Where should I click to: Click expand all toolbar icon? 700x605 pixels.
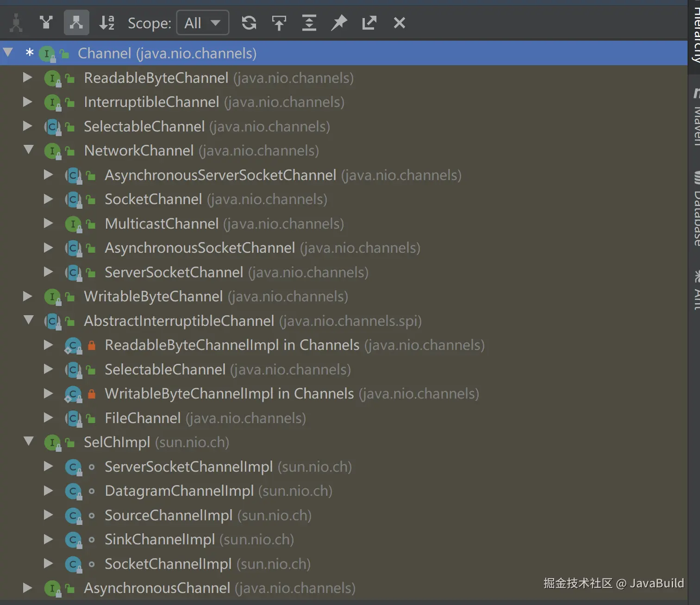(309, 23)
